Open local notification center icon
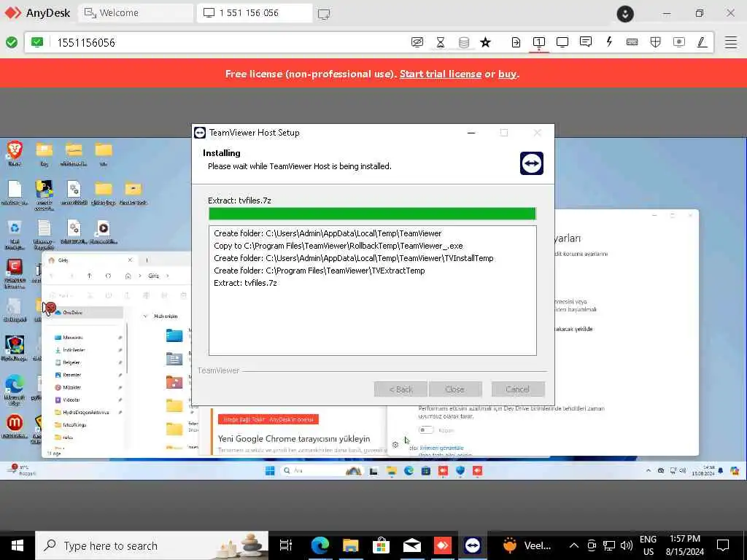 (x=723, y=545)
